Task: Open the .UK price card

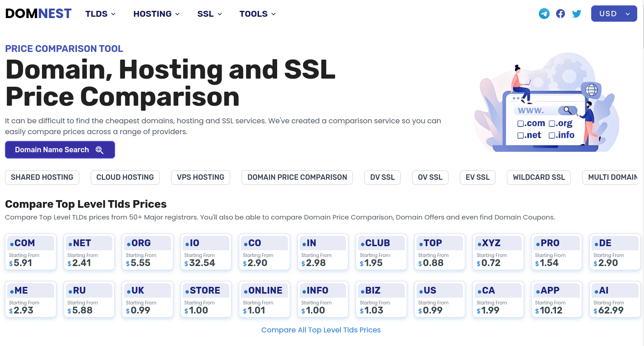Action: [x=148, y=299]
